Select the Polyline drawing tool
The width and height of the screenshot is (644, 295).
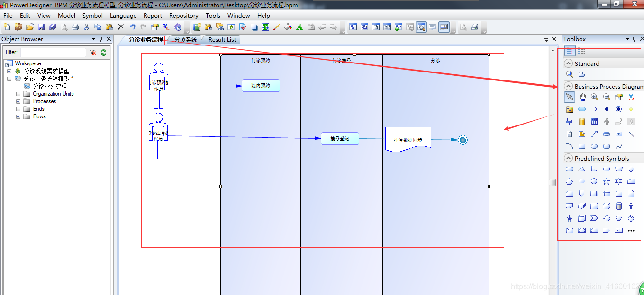coord(618,146)
